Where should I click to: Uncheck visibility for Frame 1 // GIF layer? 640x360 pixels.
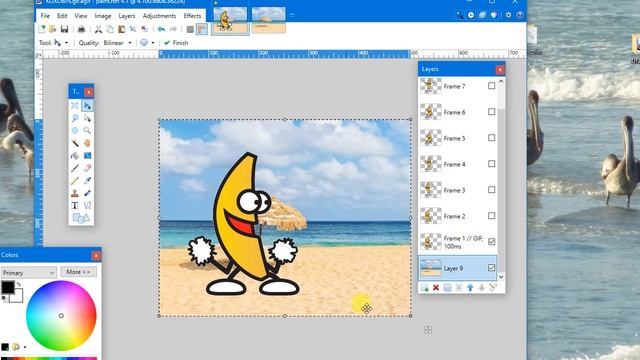pyautogui.click(x=491, y=242)
